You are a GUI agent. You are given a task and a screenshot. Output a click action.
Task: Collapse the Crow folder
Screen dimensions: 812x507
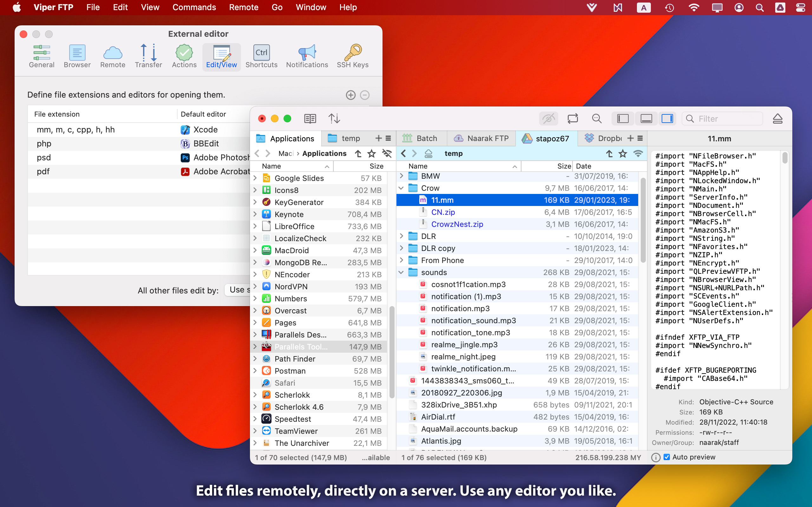click(401, 188)
